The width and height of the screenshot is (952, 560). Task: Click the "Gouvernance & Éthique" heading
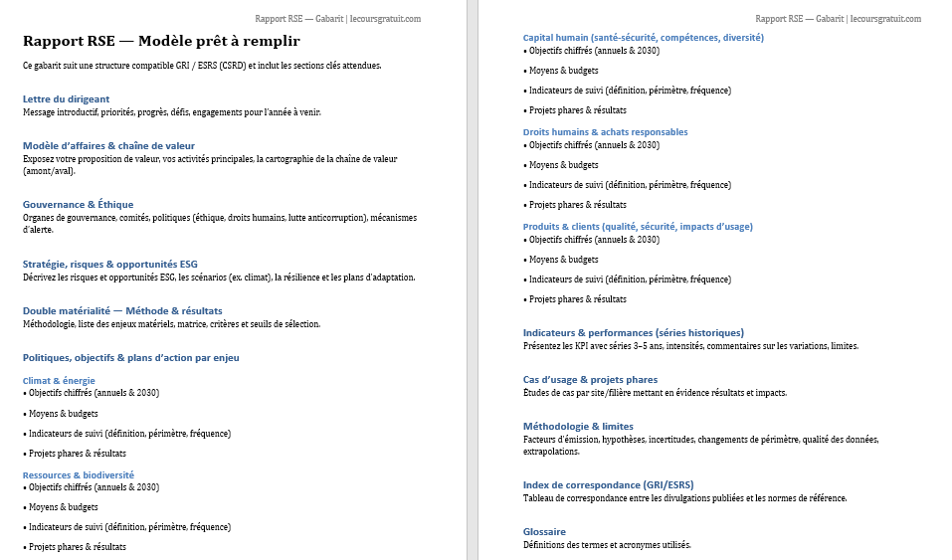tap(78, 204)
